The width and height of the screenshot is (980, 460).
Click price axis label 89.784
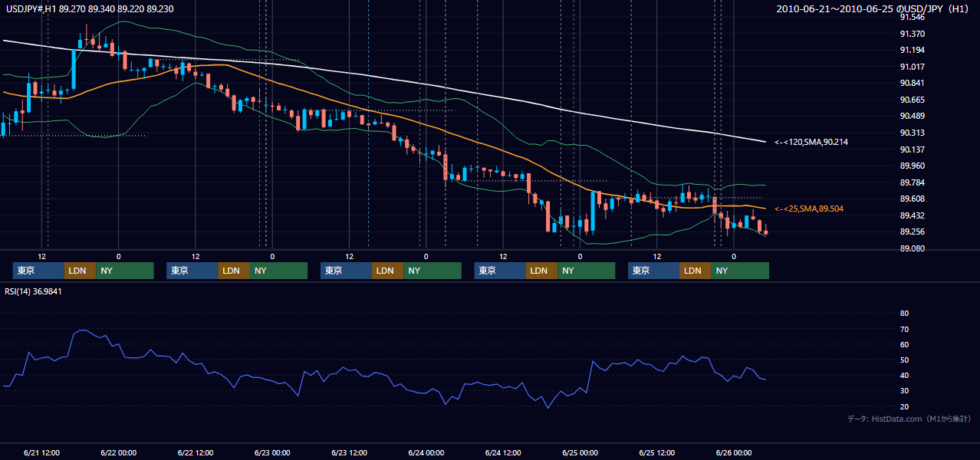[913, 182]
